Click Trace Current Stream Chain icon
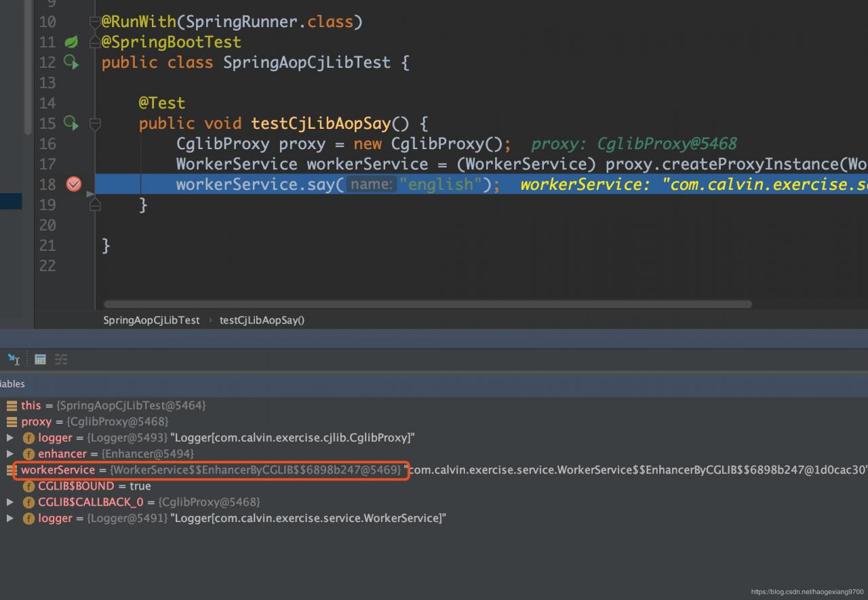The image size is (868, 600). (61, 359)
